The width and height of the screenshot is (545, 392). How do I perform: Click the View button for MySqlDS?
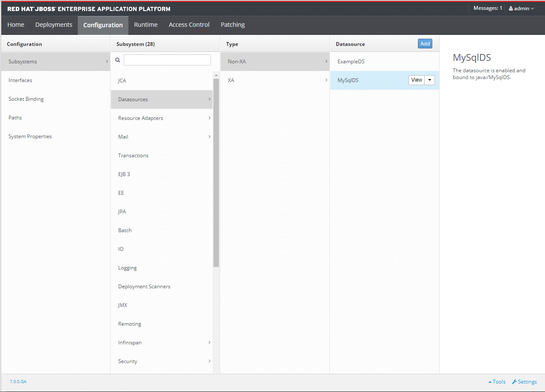(x=417, y=80)
